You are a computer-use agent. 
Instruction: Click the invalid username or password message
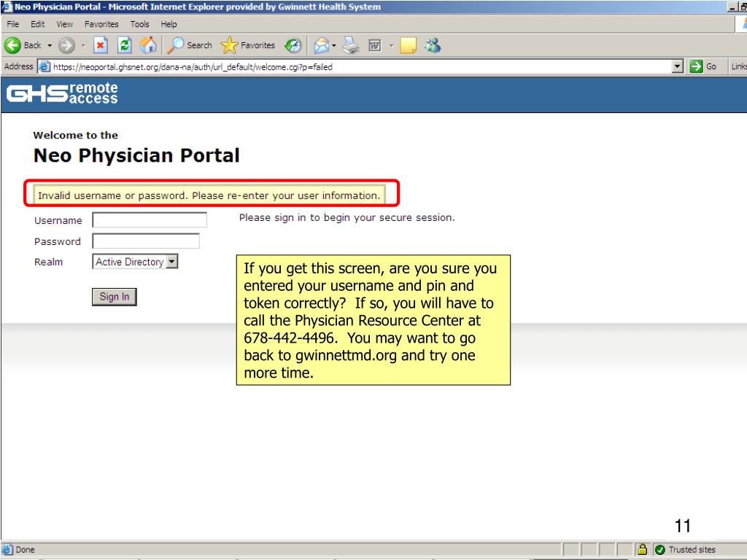[x=209, y=195]
